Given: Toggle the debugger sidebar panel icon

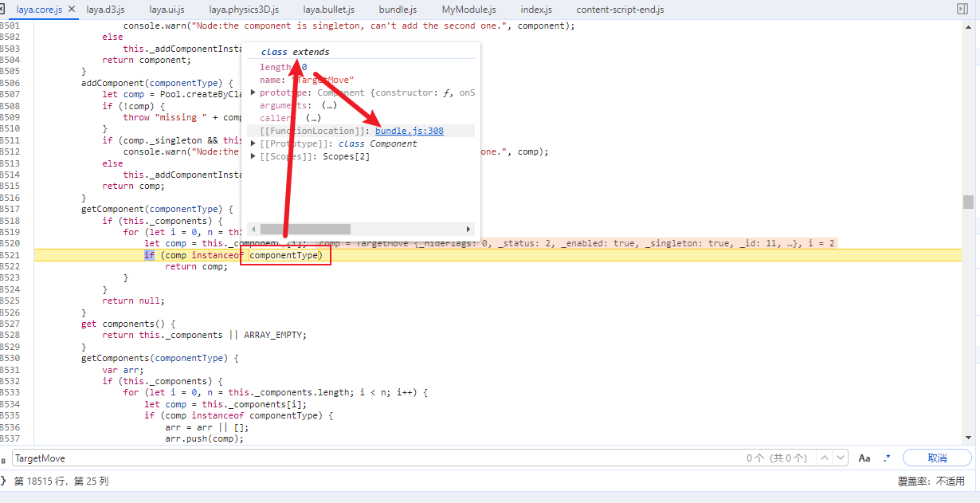Looking at the screenshot, I should click(x=962, y=9).
